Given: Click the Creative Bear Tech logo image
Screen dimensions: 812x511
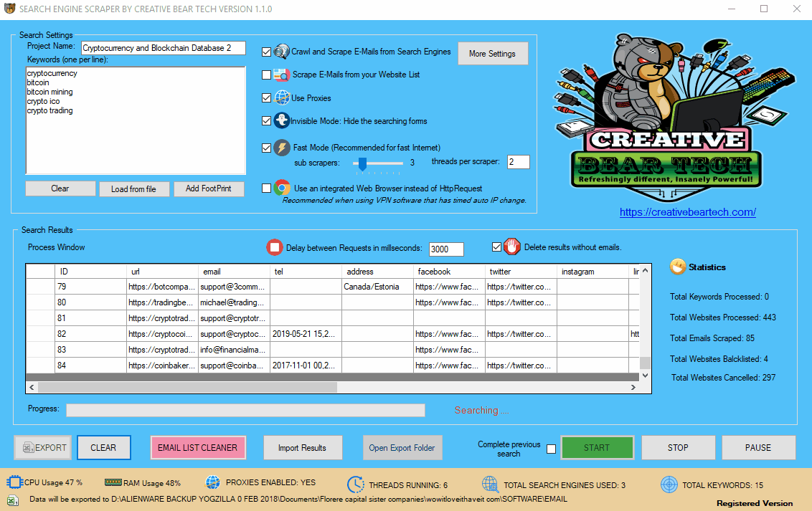Looking at the screenshot, I should click(x=674, y=117).
